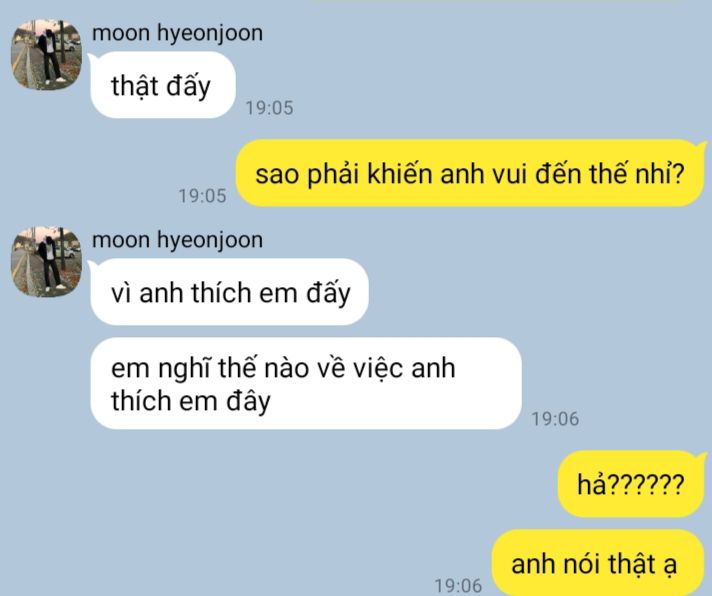712x596 pixels.
Task: Tap sender name moon hyeonjoon above 'thật đấy'
Action: point(177,34)
